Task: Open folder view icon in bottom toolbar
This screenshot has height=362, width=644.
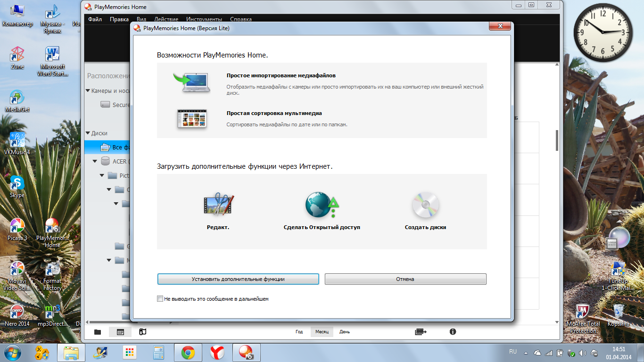Action: tap(98, 332)
